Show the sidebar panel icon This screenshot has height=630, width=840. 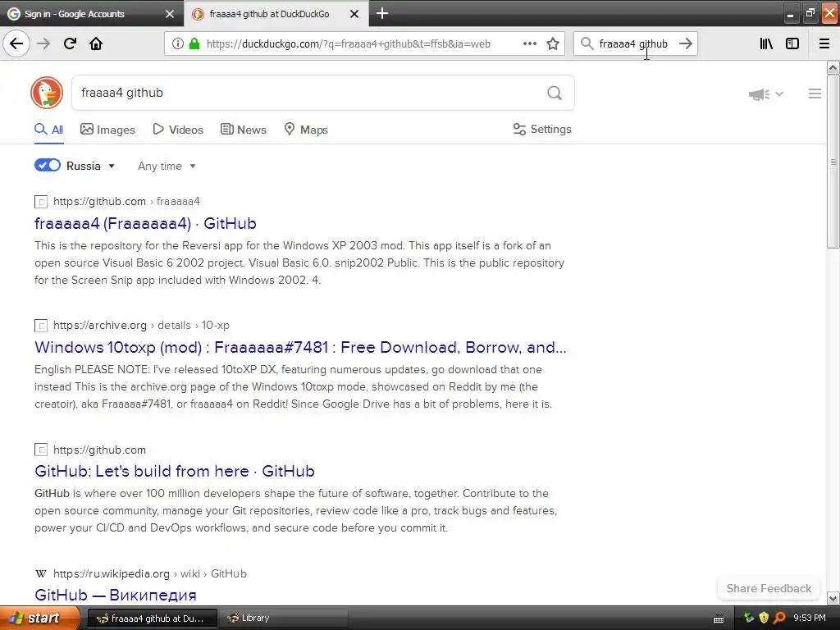pyautogui.click(x=792, y=43)
